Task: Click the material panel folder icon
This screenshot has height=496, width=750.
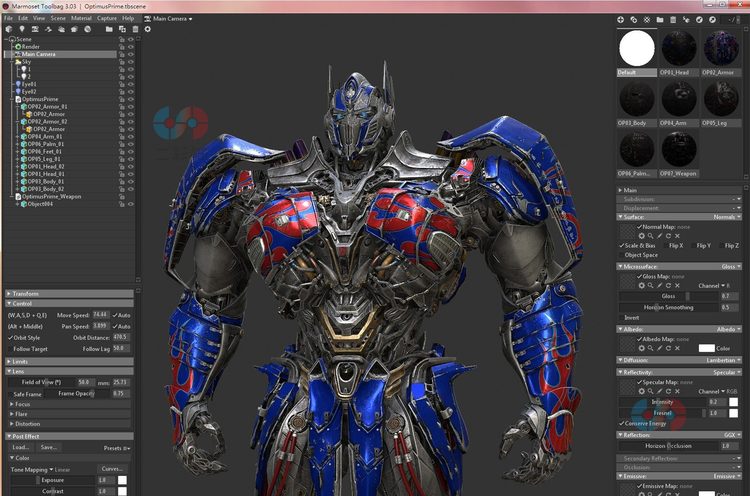Action: pos(660,20)
